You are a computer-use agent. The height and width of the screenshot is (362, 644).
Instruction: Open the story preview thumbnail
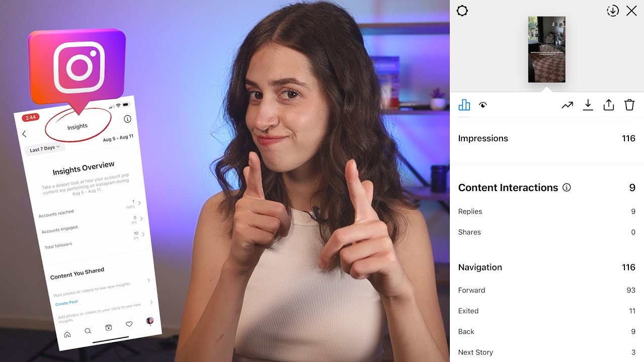(546, 49)
